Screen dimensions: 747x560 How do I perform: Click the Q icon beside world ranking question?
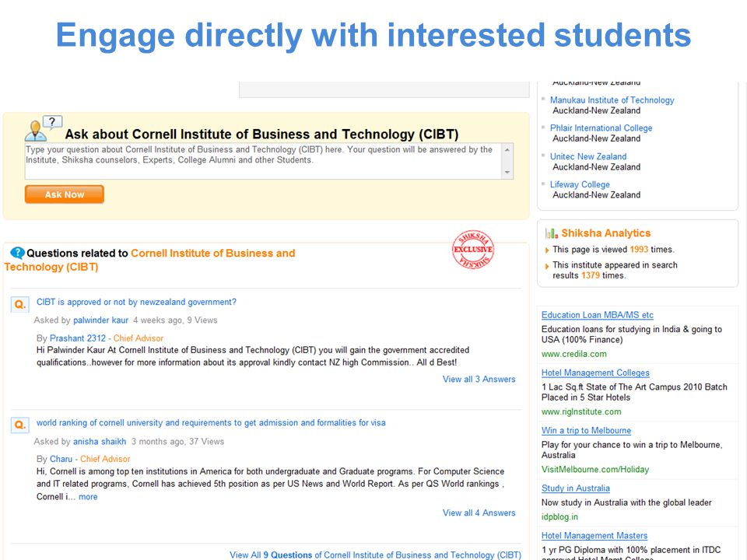point(20,425)
